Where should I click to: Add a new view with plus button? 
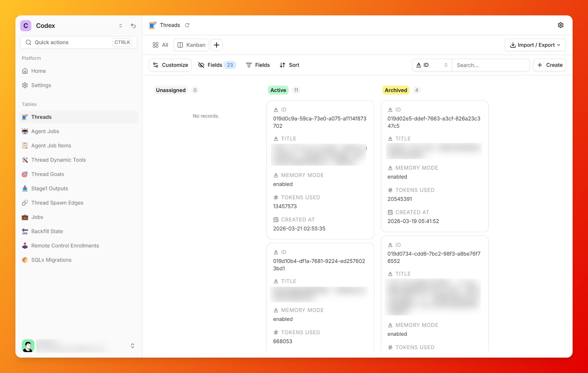216,45
